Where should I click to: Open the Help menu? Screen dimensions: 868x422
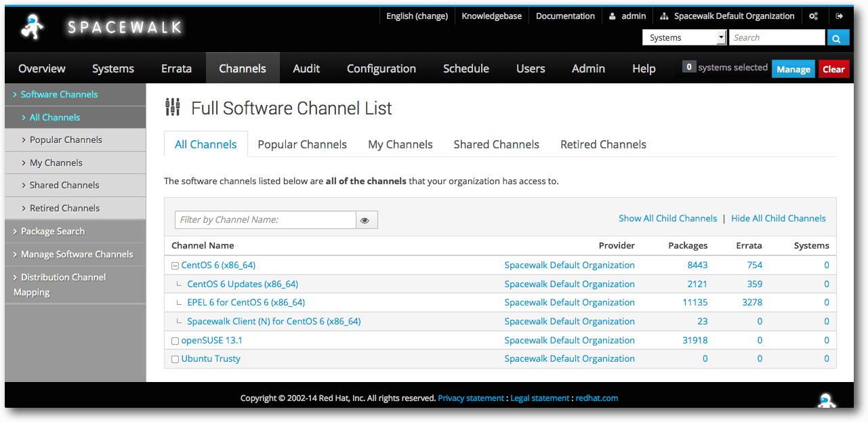coord(644,68)
